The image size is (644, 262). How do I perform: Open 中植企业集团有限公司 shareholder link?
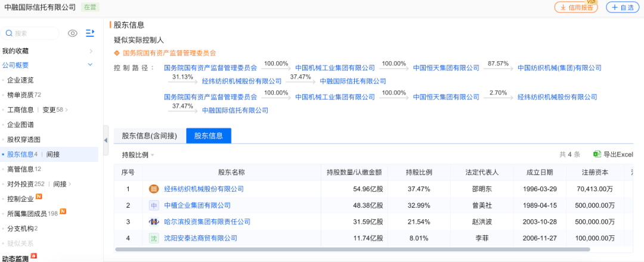tap(197, 205)
